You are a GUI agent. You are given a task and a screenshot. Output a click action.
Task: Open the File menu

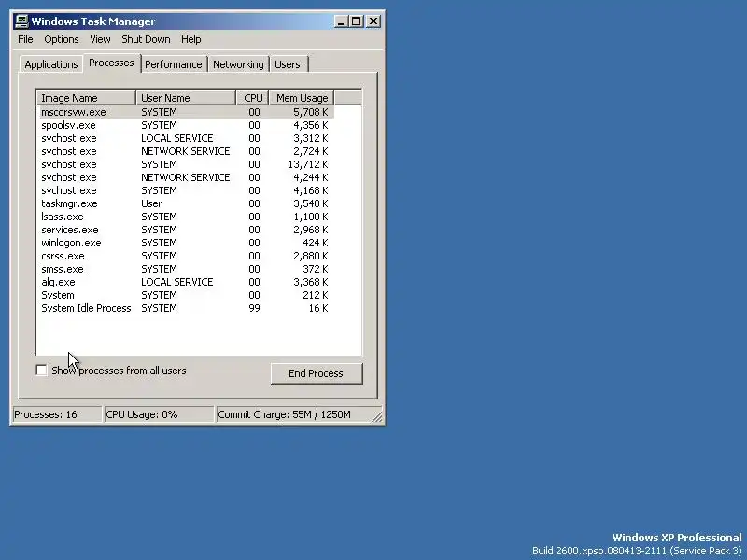coord(25,39)
